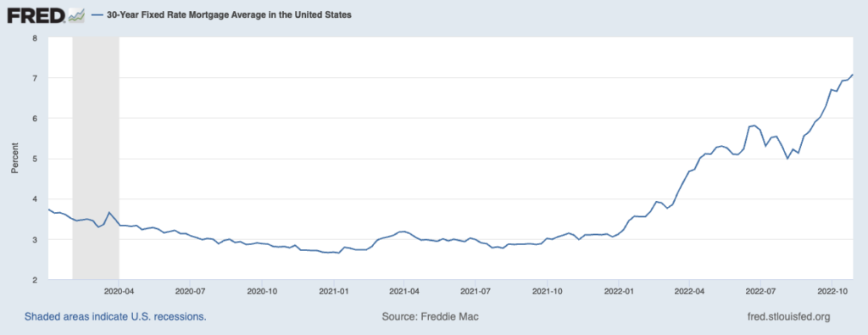Click the 2022-01 x-axis label
The height and width of the screenshot is (335, 868).
pyautogui.click(x=618, y=289)
